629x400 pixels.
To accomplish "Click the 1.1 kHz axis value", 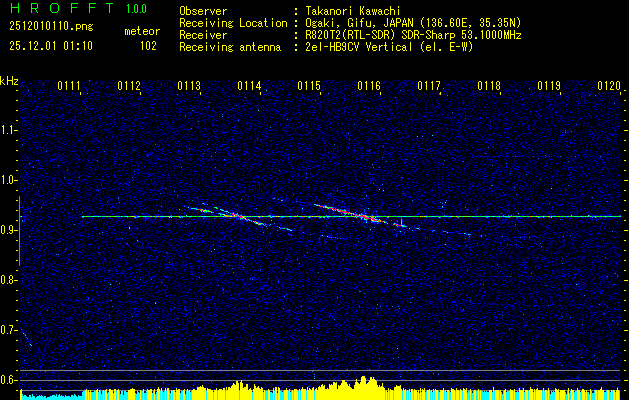I will coord(9,130).
